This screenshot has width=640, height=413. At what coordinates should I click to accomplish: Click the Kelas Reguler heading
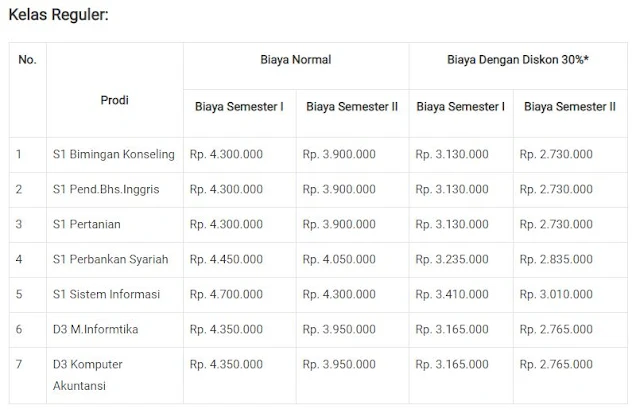tap(58, 15)
